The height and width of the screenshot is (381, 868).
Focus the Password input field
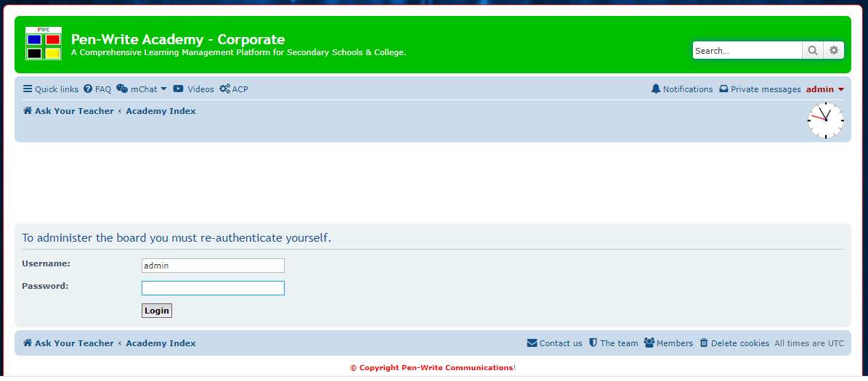[x=213, y=288]
